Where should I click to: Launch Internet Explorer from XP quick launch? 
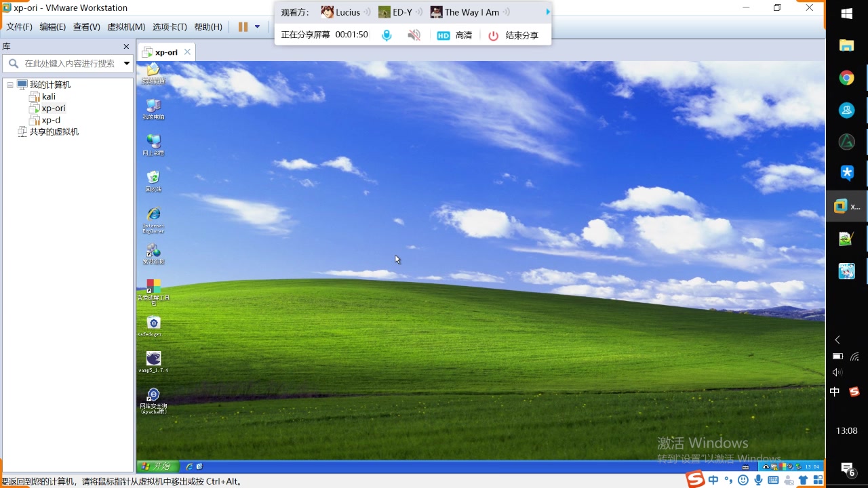click(x=189, y=467)
